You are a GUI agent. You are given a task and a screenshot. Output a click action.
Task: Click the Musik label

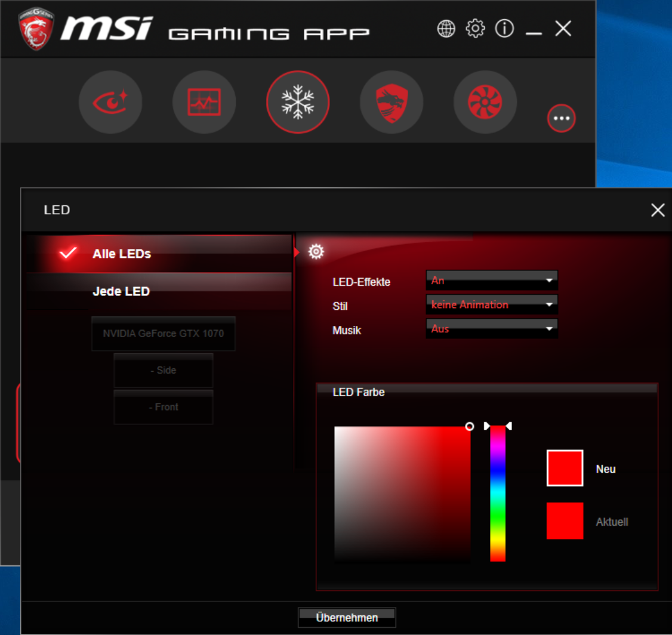pyautogui.click(x=347, y=331)
